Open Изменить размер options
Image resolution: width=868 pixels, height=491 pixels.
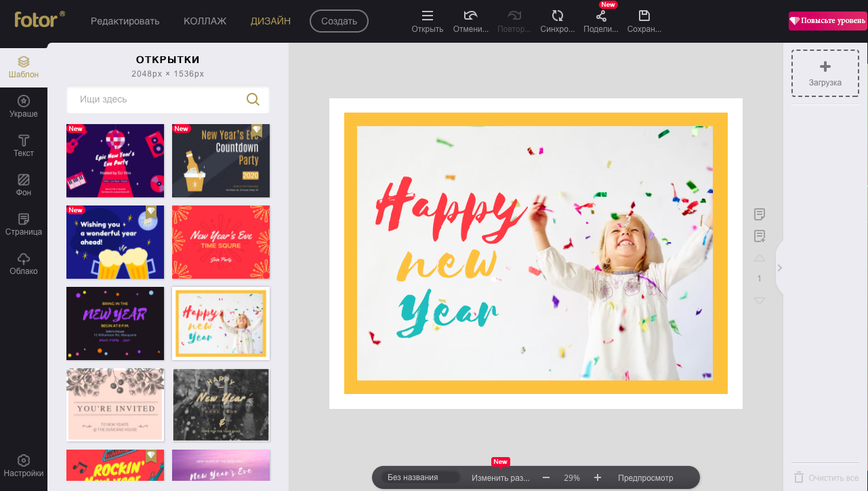point(501,477)
